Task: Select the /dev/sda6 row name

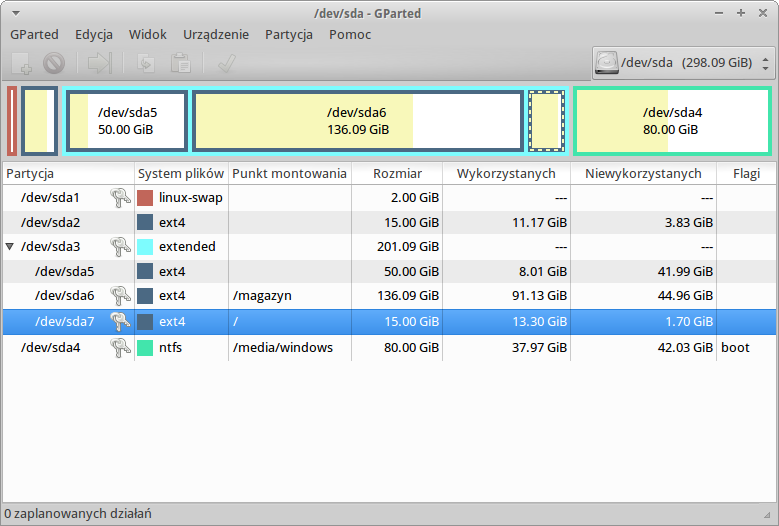Action: click(x=64, y=296)
